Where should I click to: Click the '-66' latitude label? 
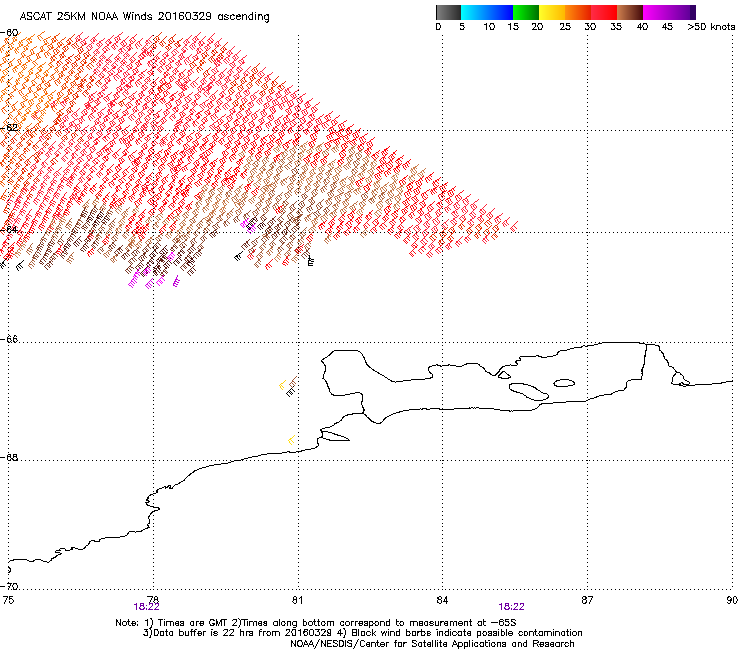pyautogui.click(x=9, y=339)
